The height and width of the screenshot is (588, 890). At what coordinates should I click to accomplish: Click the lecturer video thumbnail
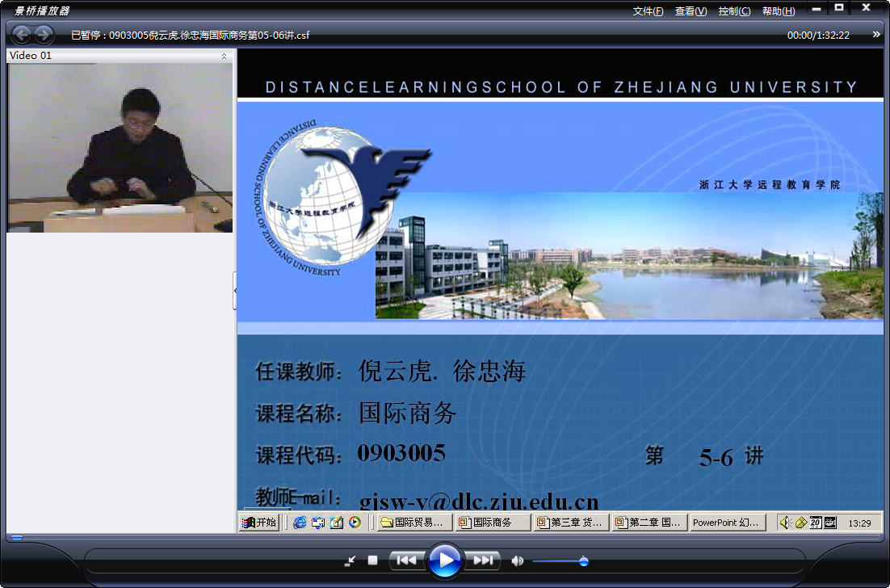click(120, 148)
